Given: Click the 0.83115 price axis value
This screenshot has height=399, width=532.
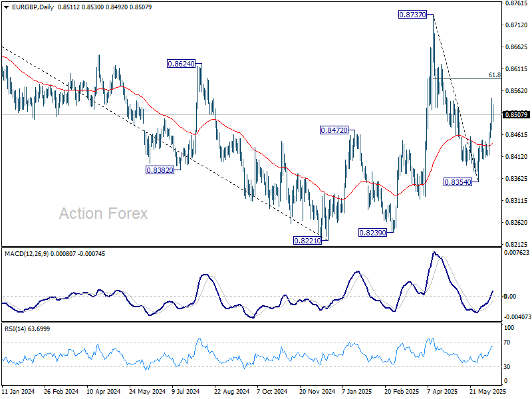Looking at the screenshot, I should 517,201.
